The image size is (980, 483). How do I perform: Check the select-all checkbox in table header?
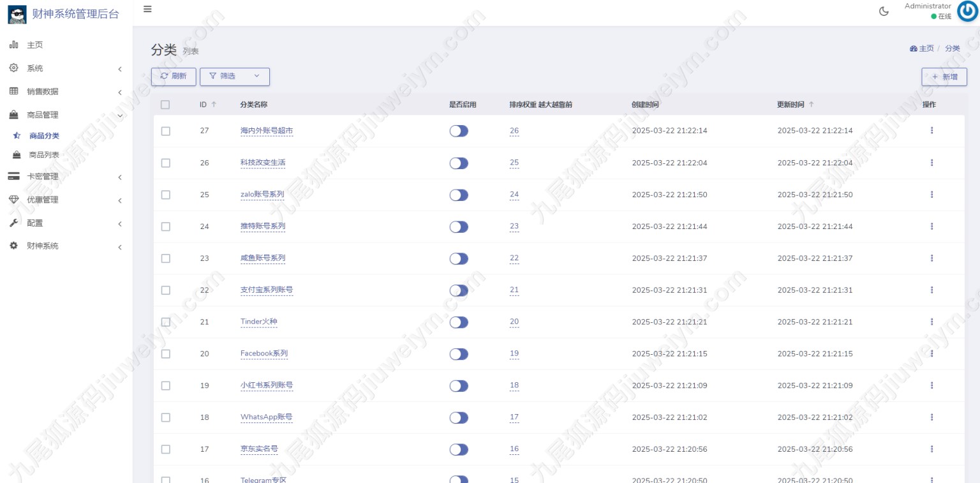pyautogui.click(x=165, y=105)
